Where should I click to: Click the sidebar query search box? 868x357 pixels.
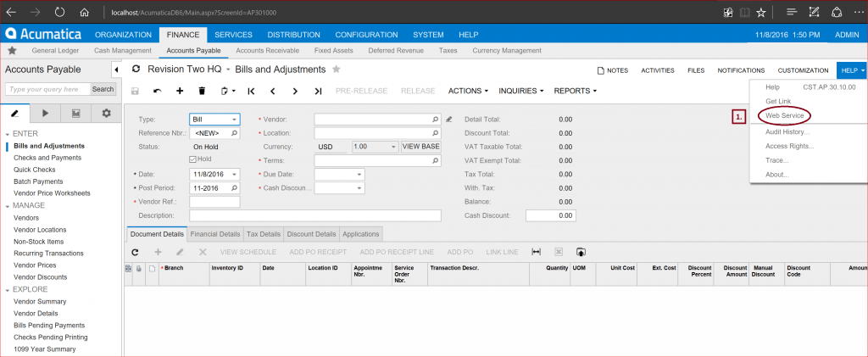(47, 89)
